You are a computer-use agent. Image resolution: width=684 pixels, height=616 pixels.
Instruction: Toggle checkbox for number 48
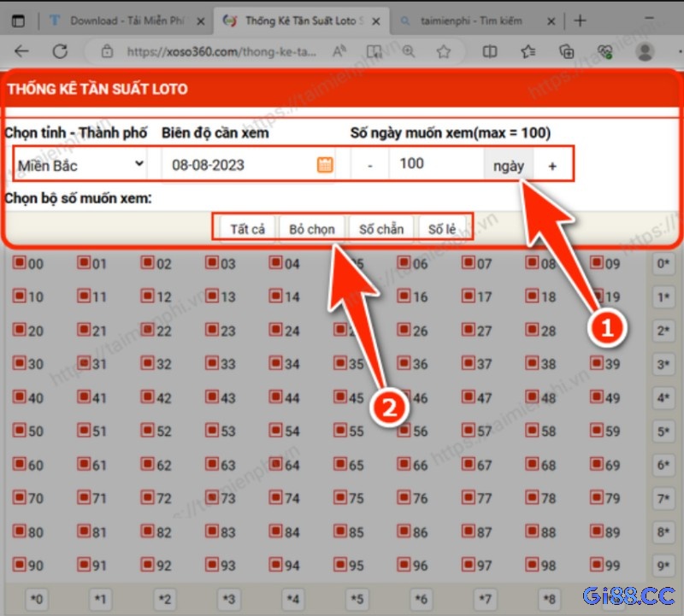532,396
